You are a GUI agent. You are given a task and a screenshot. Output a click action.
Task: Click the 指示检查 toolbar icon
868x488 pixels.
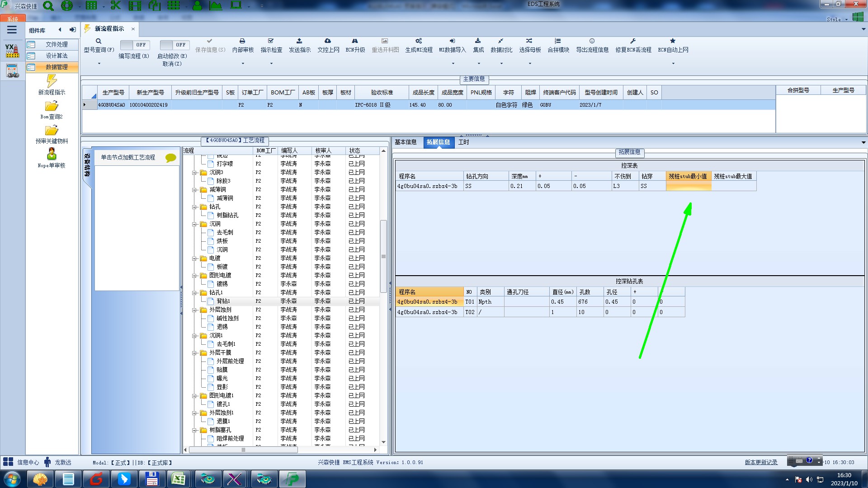271,41
